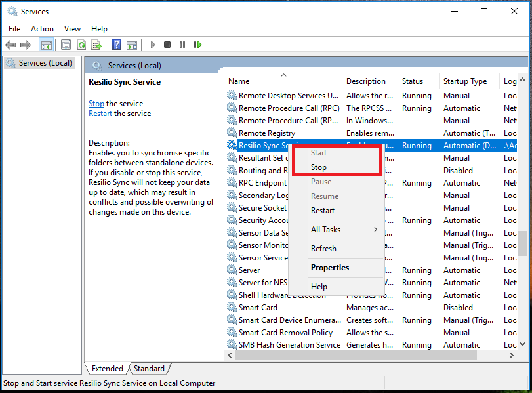Click the gear icon beside Smart Card Removal Policy

pos(232,332)
